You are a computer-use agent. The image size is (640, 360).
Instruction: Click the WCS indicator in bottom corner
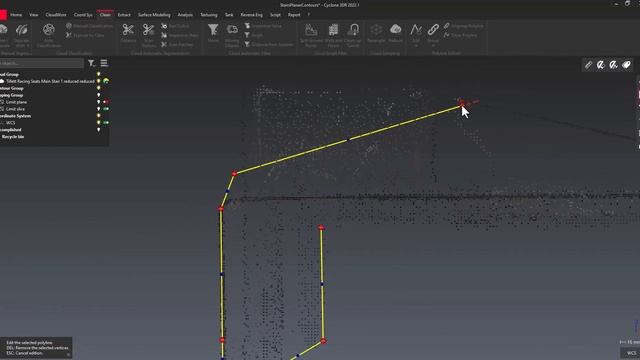point(631,353)
